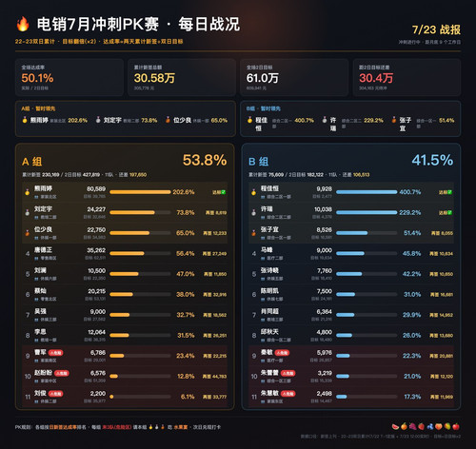Screen dimensions: 476x449
Task: Click silver medal in 许瑞 ranking row
Action: [x=254, y=212]
